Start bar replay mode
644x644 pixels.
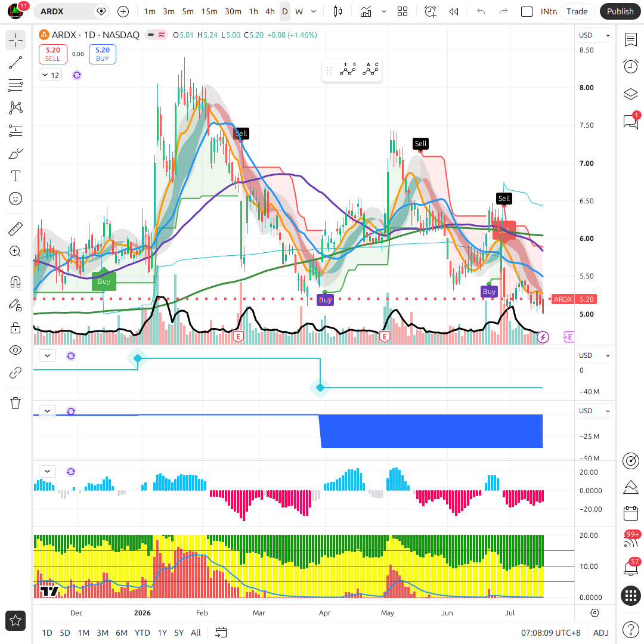pos(454,11)
